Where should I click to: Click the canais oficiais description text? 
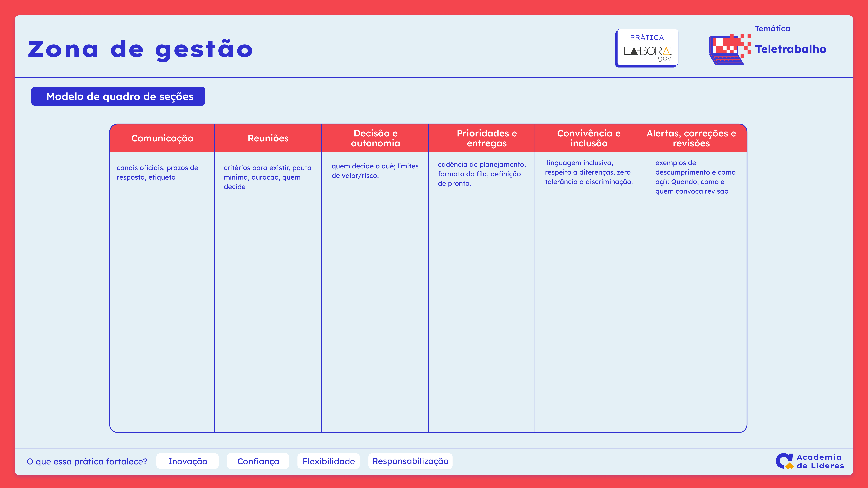click(x=157, y=172)
